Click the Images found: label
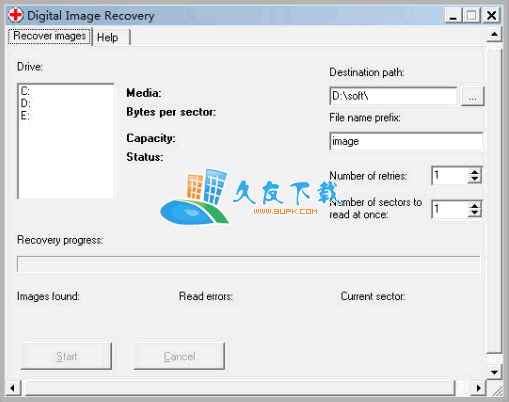Viewport: 509px width, 402px height. tap(48, 296)
